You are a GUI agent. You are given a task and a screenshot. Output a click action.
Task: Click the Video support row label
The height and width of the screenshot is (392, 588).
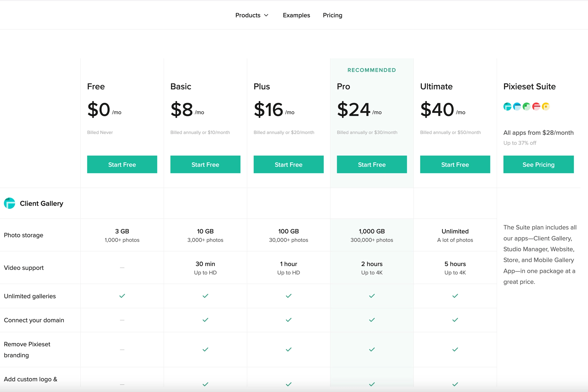[x=24, y=268]
